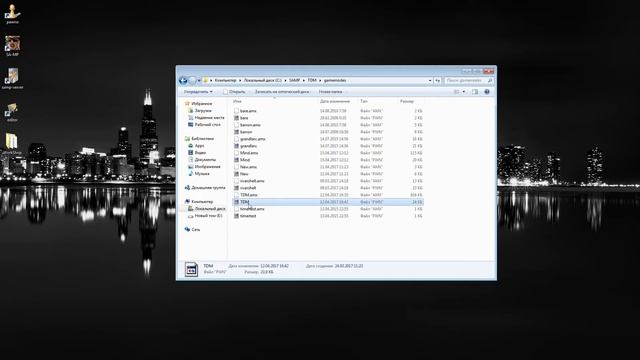Select Компьютер in the navigation pane

(x=202, y=202)
